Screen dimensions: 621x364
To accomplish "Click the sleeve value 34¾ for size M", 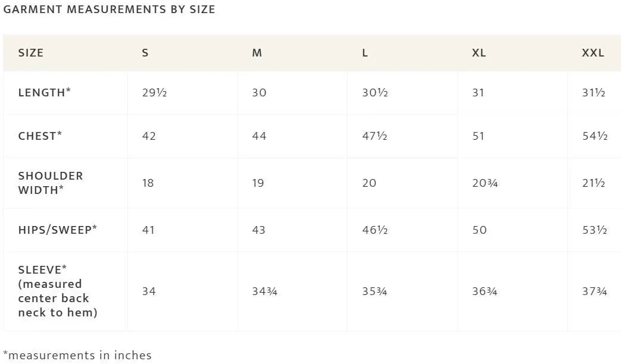I will click(264, 291).
